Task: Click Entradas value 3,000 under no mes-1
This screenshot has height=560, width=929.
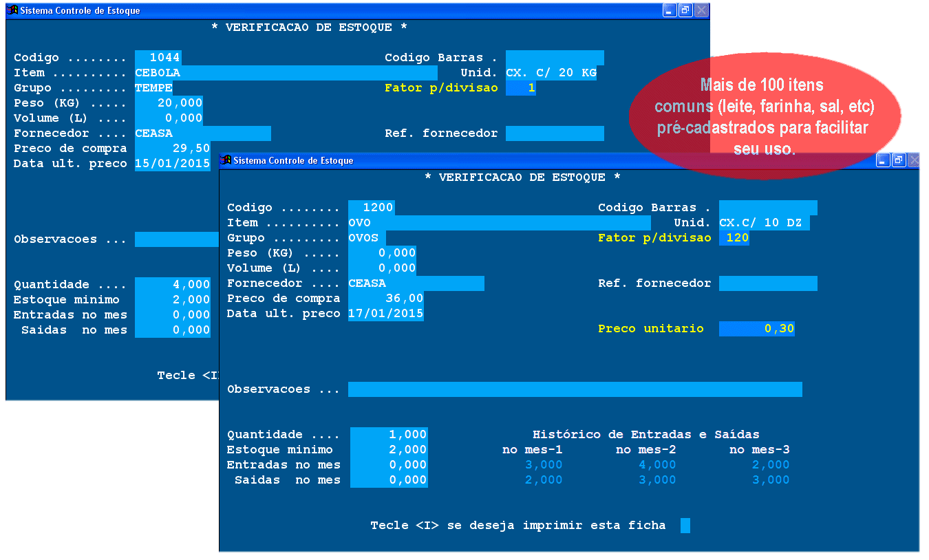Action: [544, 465]
